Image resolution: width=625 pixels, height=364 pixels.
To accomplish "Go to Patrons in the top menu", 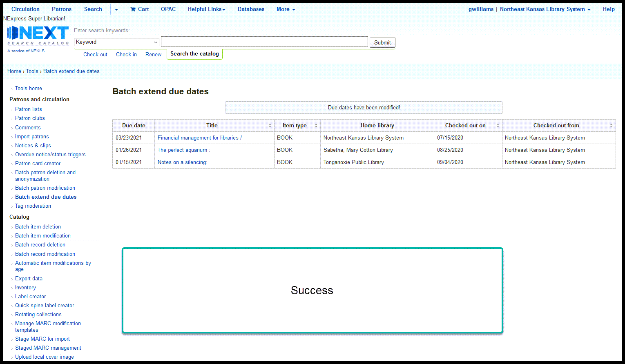I will coord(62,9).
